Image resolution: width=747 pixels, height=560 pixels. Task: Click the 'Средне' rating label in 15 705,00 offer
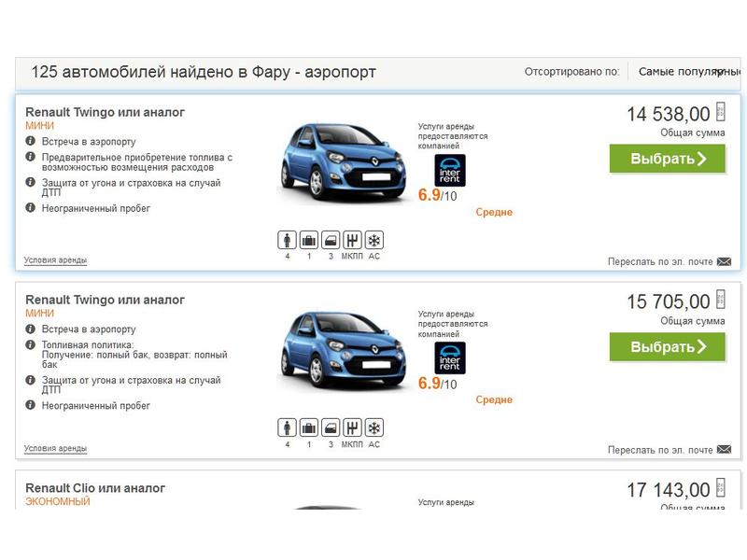coord(494,399)
